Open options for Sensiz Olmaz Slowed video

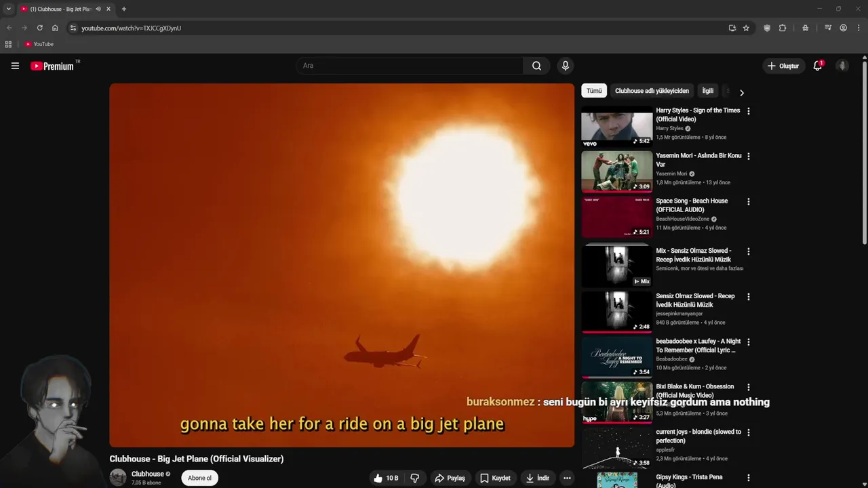pos(749,297)
